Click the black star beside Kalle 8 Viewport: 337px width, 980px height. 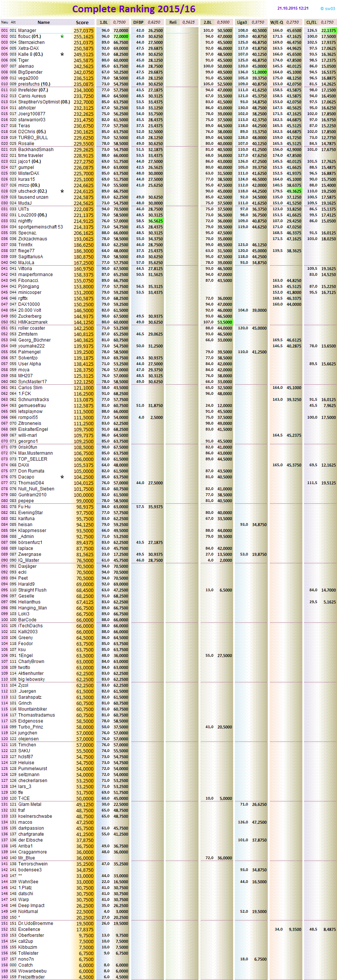click(62, 54)
